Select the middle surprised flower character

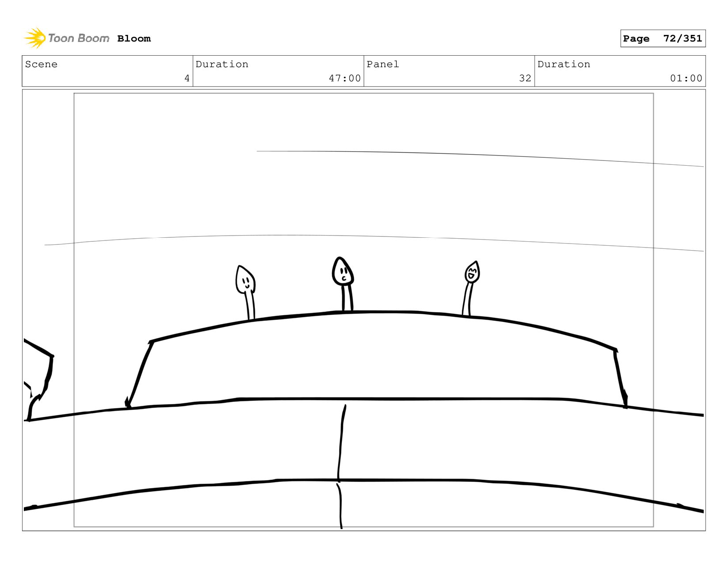(344, 284)
